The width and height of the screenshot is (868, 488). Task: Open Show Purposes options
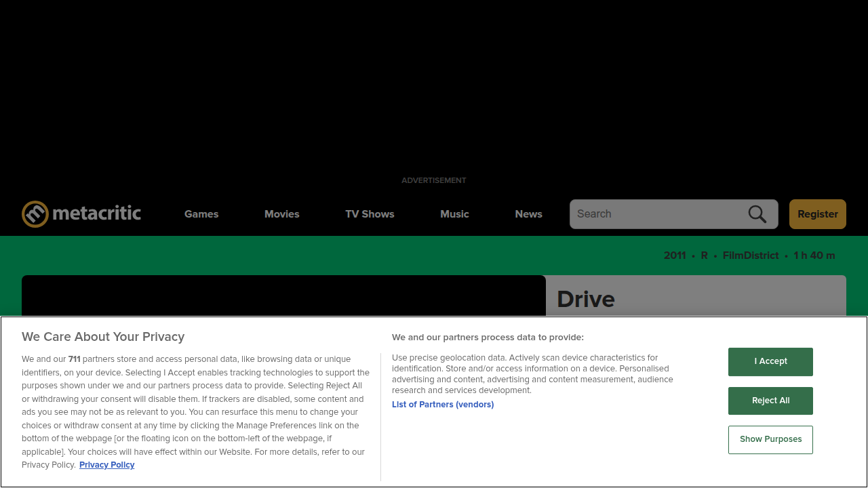[x=770, y=440]
